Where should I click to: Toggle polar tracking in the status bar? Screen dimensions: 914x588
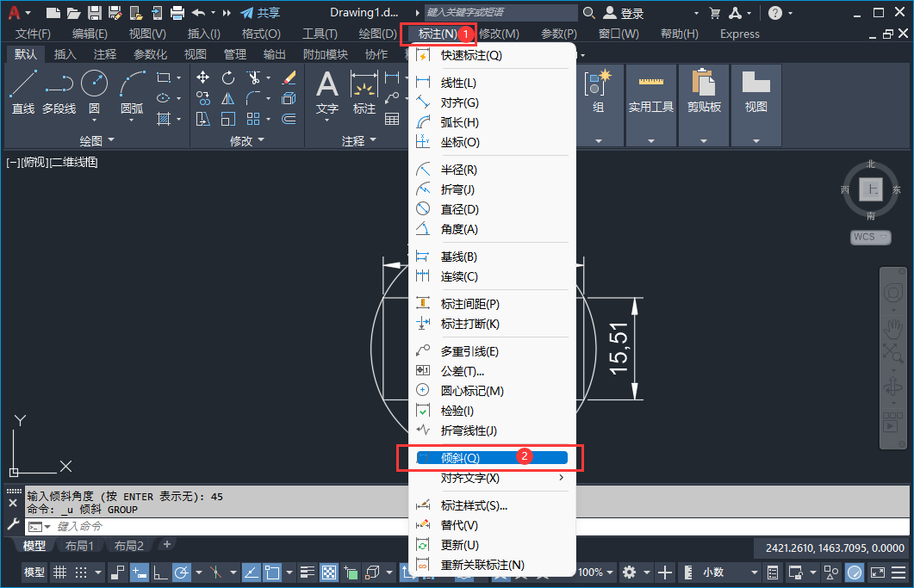click(x=182, y=573)
